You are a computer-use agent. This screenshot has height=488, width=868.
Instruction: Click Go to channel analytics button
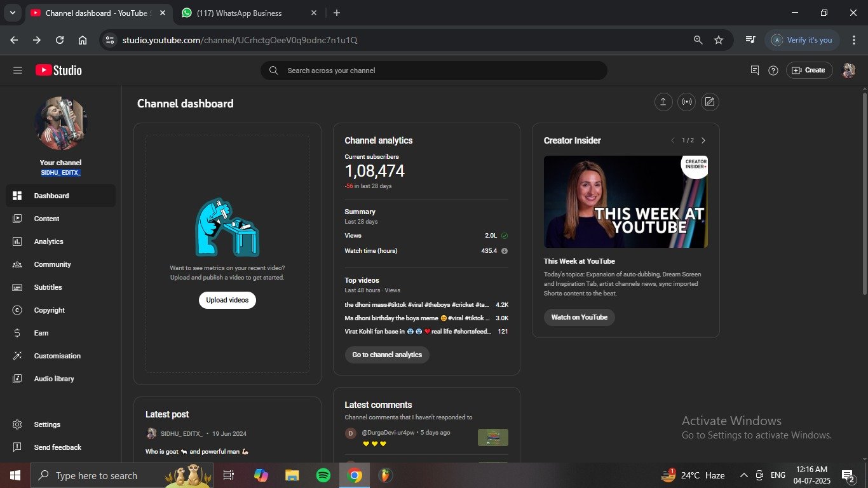tap(387, 355)
